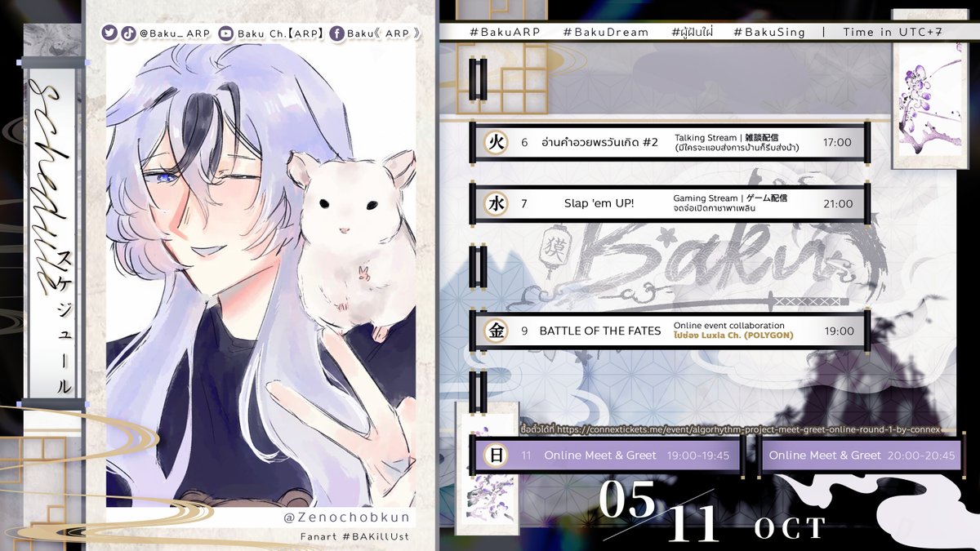The image size is (980, 551).
Task: Click the ไปช่อง Luxia Ch. (POLYGON) text
Action: tap(733, 335)
